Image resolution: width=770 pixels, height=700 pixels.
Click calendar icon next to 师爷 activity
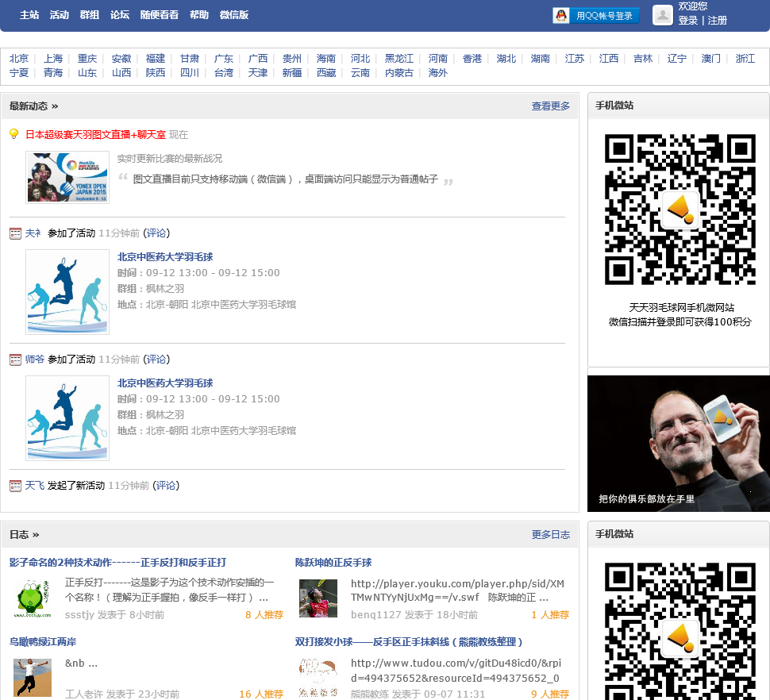[x=15, y=360]
